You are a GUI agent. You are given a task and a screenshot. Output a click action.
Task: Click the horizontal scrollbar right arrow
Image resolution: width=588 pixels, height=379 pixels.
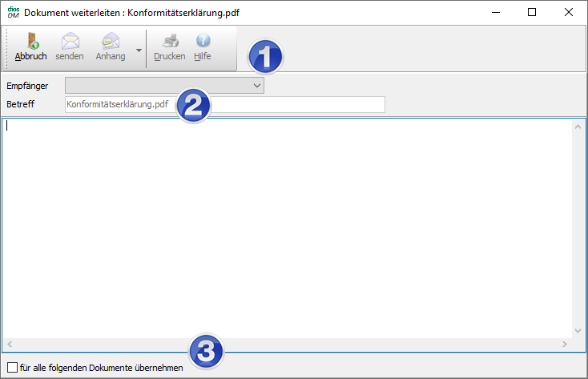tap(565, 344)
